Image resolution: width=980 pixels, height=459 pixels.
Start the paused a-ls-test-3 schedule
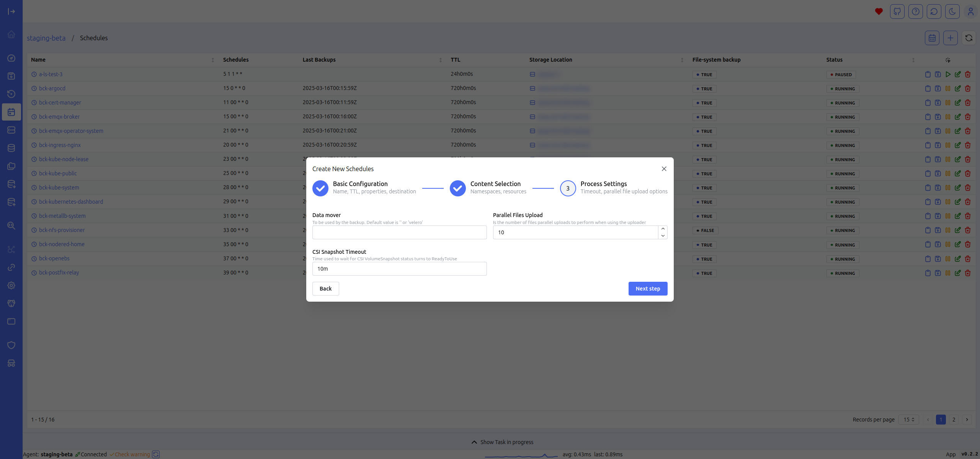(948, 74)
